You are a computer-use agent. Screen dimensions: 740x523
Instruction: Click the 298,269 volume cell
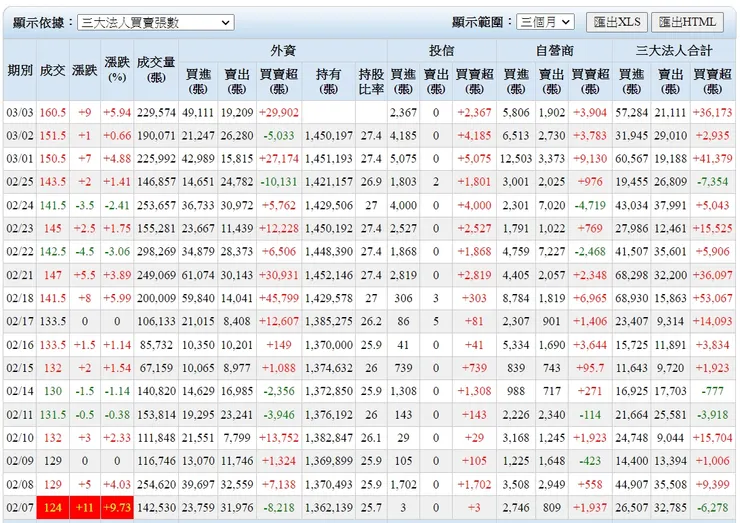[x=156, y=252]
